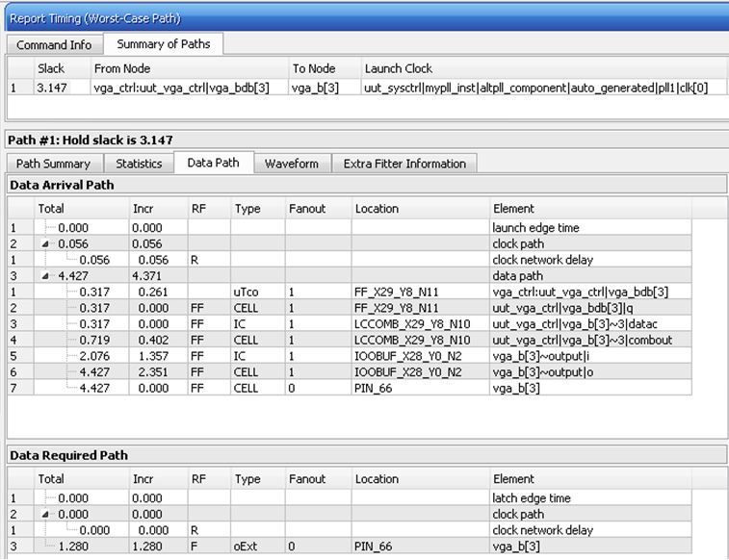Select the oExt row in Data Required Path

click(x=350, y=547)
